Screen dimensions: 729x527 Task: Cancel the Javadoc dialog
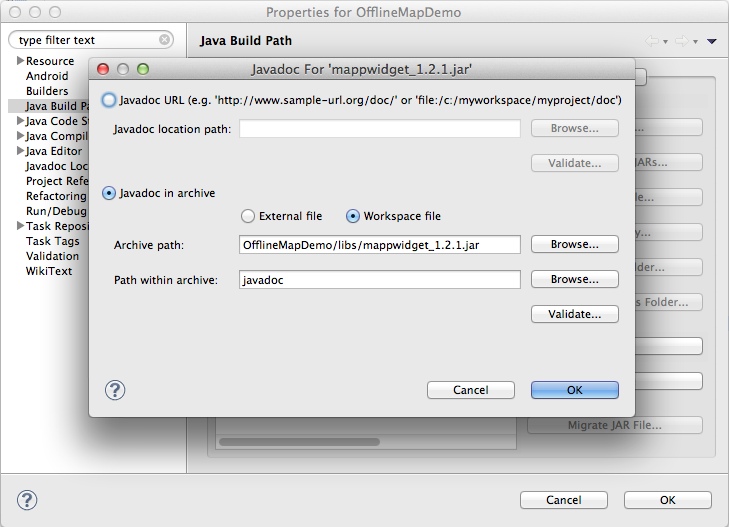tap(471, 390)
